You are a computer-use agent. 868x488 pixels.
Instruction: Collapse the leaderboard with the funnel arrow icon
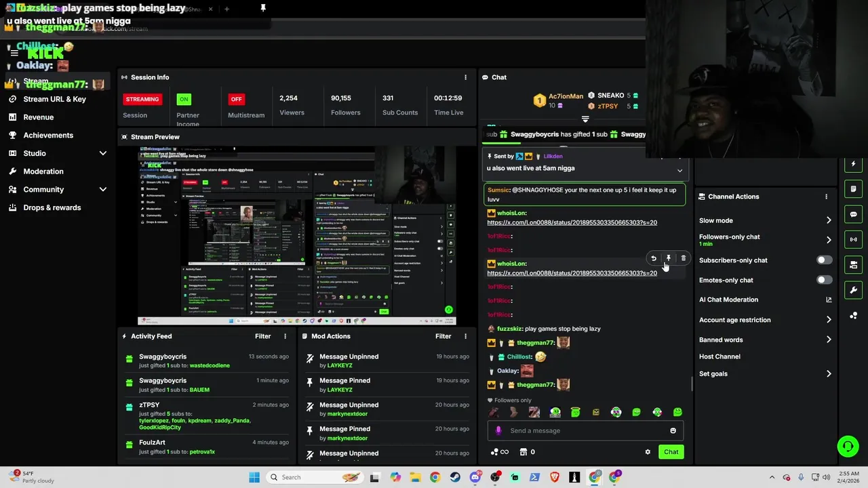pos(585,119)
